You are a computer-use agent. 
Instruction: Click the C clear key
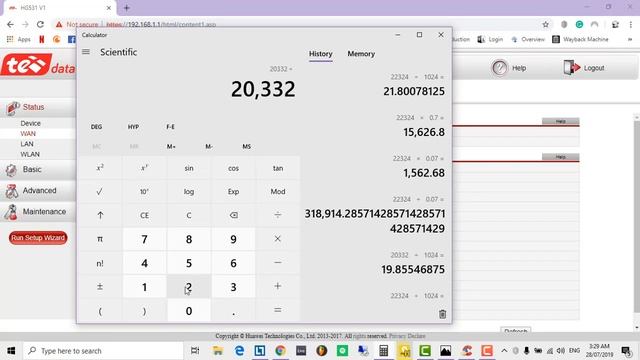(189, 215)
